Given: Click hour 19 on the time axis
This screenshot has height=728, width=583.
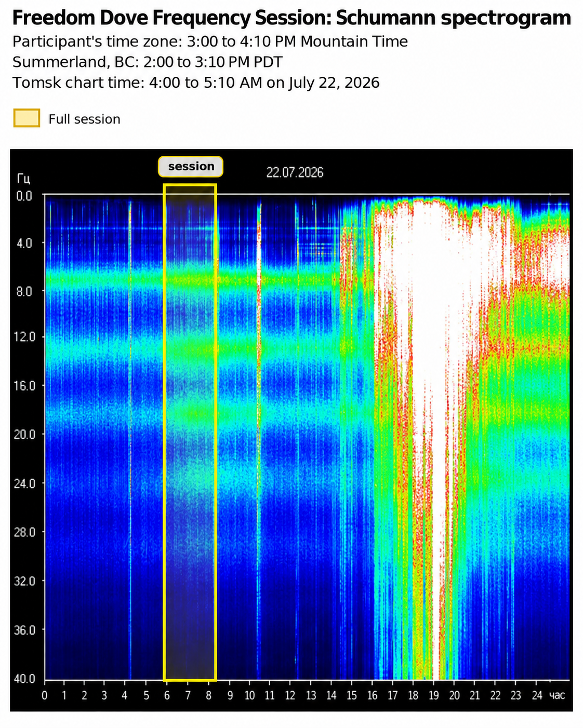Looking at the screenshot, I should click(433, 695).
